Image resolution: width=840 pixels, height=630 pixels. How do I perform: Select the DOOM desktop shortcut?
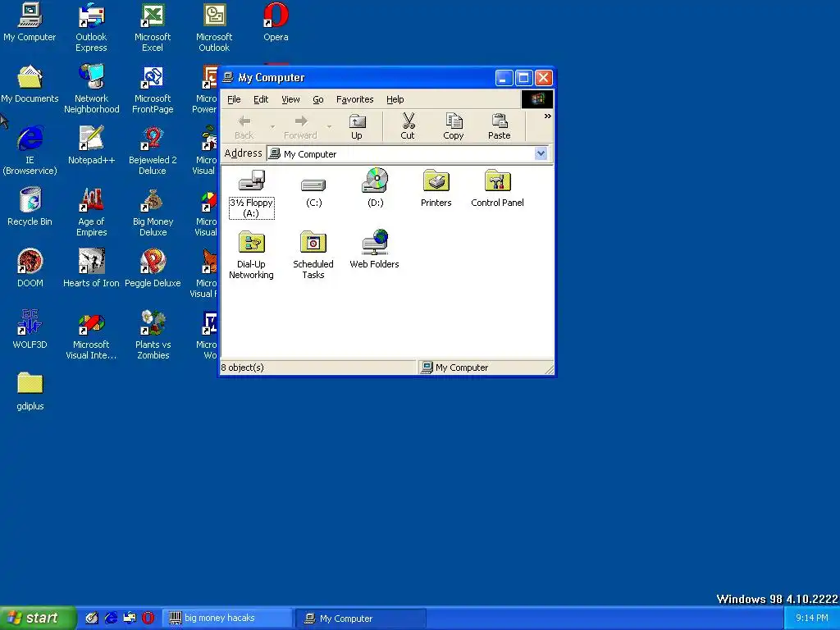coord(30,269)
